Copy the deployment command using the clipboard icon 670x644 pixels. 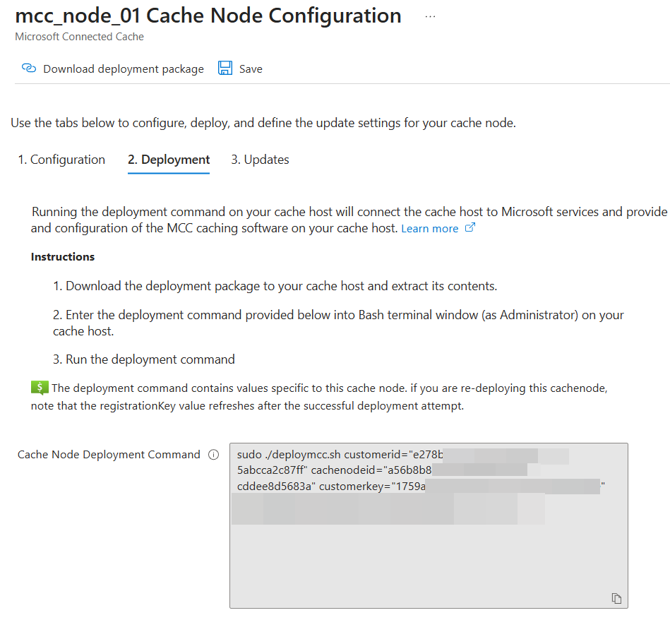616,598
